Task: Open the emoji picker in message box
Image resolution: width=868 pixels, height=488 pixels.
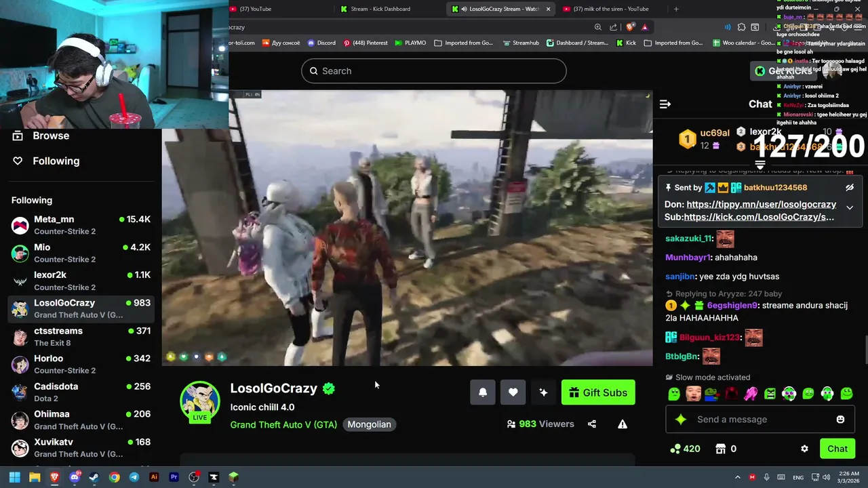Action: click(x=841, y=420)
